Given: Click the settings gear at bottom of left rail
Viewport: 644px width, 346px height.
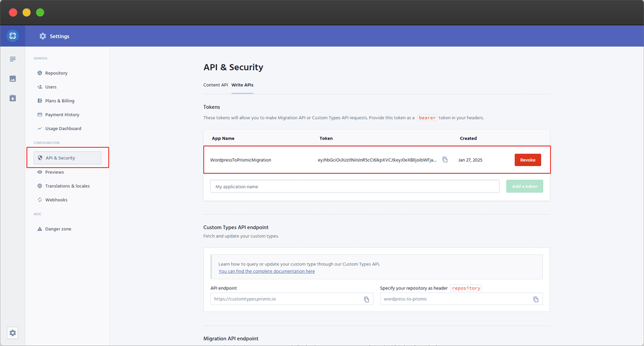Looking at the screenshot, I should coord(13,333).
